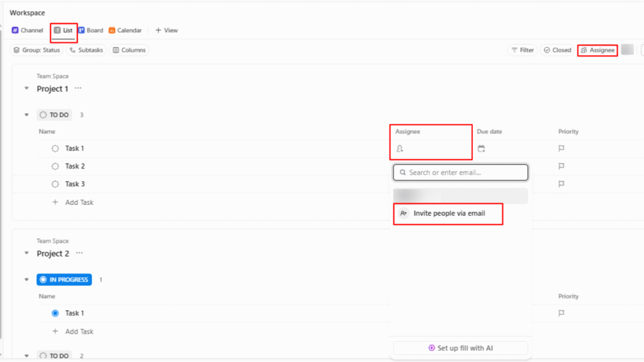Viewport: 644px width, 362px height.
Task: Open the Invite people via email option
Action: tap(448, 214)
